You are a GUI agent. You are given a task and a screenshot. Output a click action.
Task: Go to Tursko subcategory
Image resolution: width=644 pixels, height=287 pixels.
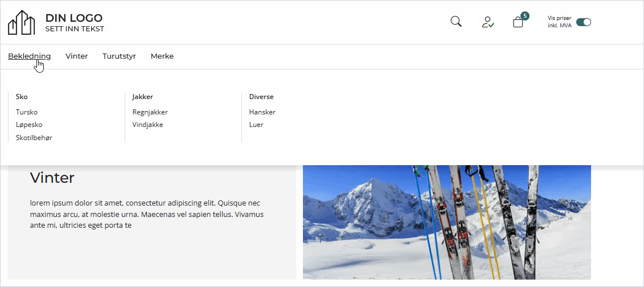click(x=27, y=112)
